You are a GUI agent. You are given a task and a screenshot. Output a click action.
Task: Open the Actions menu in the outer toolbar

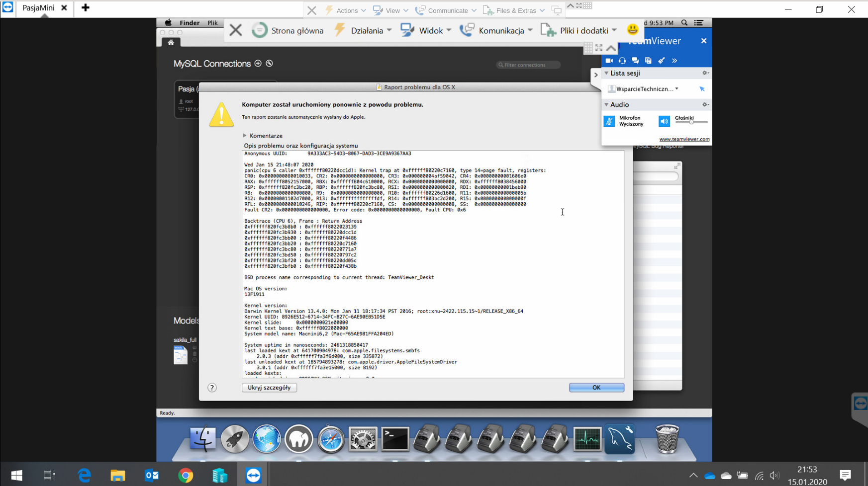pos(346,10)
